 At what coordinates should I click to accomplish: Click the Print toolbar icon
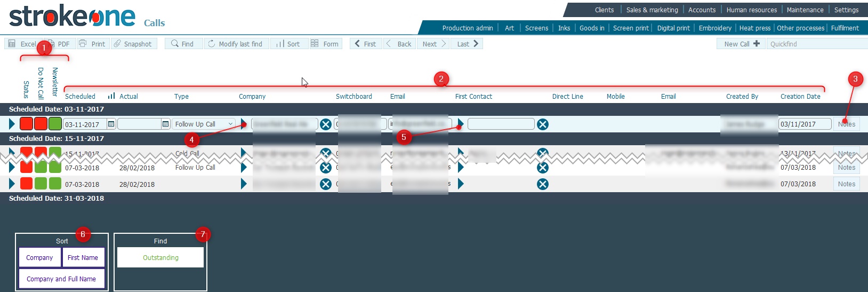83,44
